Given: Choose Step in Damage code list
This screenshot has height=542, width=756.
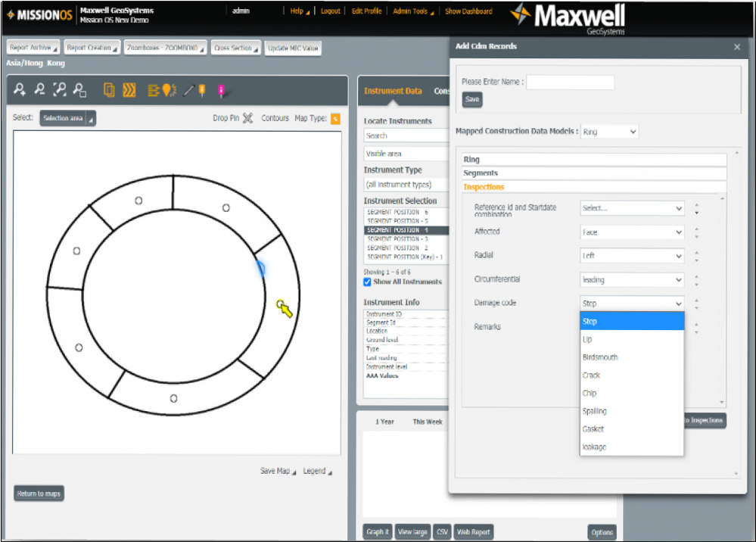Looking at the screenshot, I should point(632,321).
